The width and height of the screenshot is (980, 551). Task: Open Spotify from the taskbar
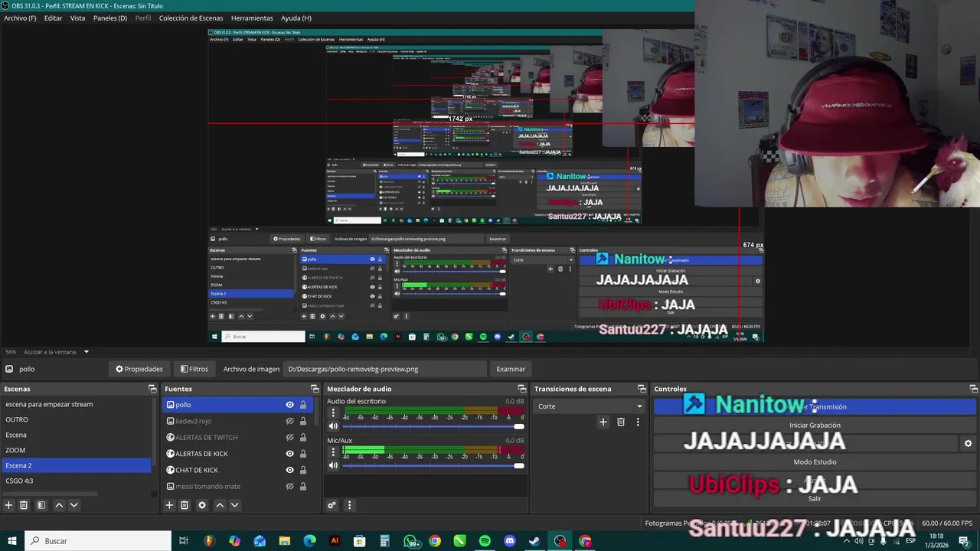485,541
